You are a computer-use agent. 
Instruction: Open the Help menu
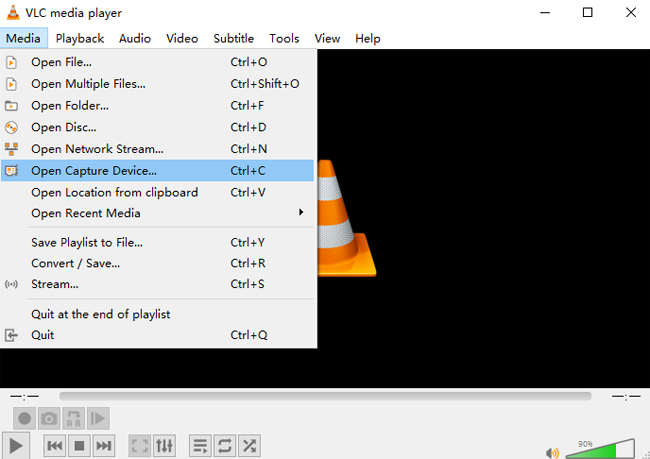point(368,38)
